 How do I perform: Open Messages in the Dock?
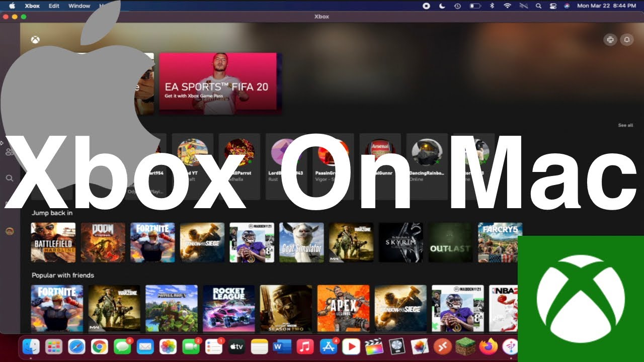pyautogui.click(x=122, y=346)
